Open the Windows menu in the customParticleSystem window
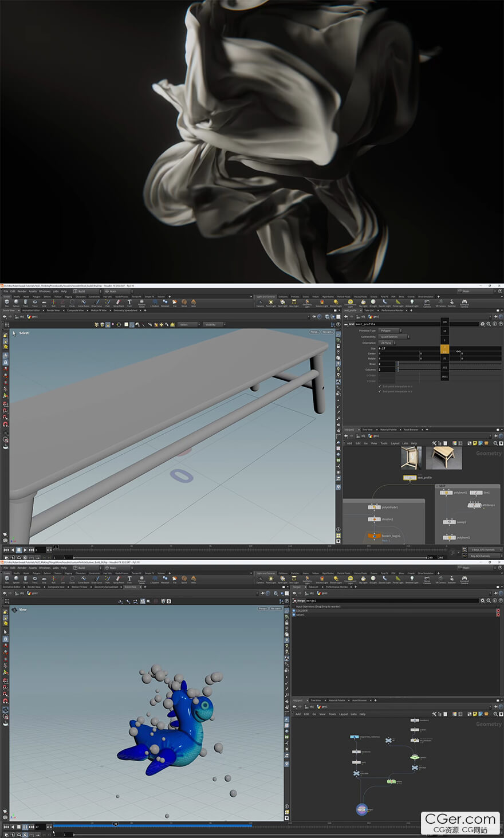This screenshot has width=504, height=838. (x=45, y=568)
